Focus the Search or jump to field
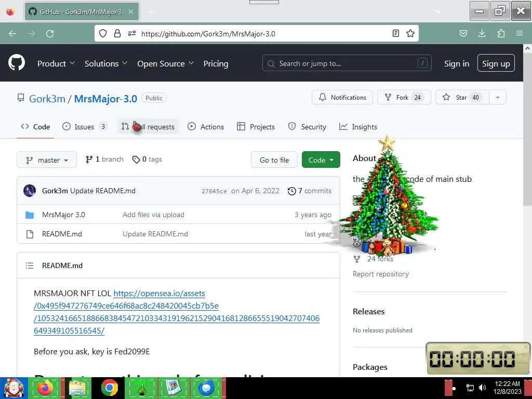Screen dimensions: 532x399 [347, 63]
